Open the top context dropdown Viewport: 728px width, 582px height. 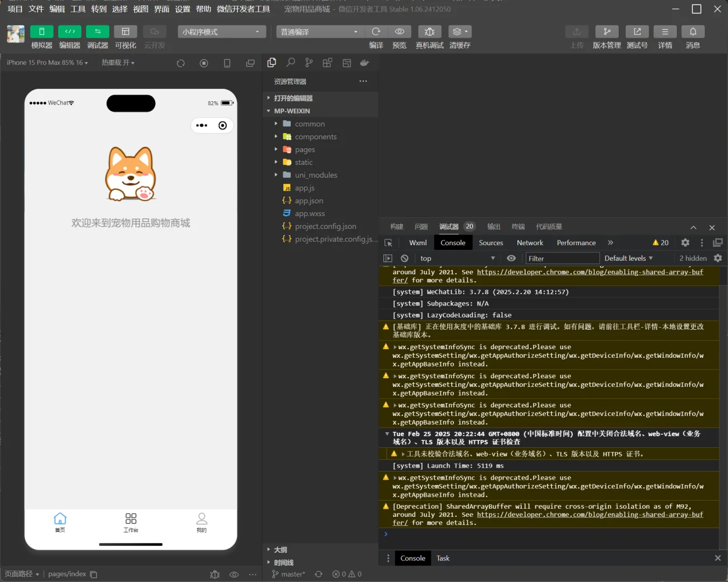click(x=458, y=259)
